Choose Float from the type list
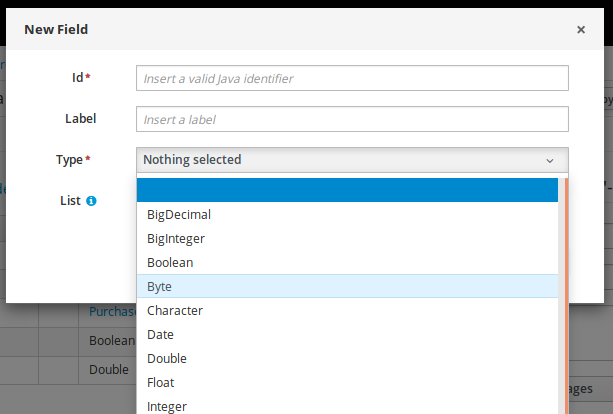Screen dimensions: 613x414 click(162, 383)
